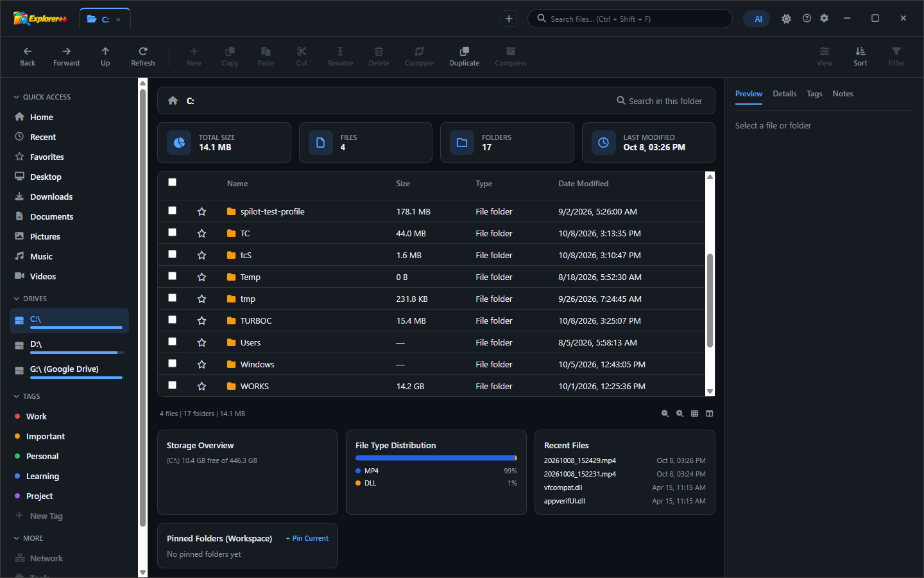Switch to the Details tab
The width and height of the screenshot is (924, 578).
click(x=785, y=94)
